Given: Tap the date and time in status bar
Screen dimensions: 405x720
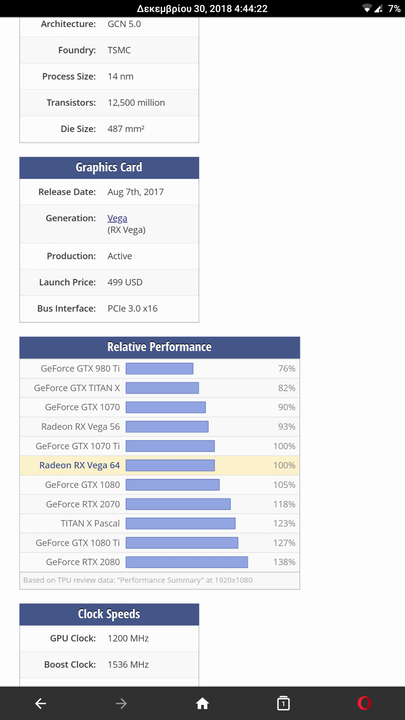Looking at the screenshot, I should pyautogui.click(x=202, y=8).
